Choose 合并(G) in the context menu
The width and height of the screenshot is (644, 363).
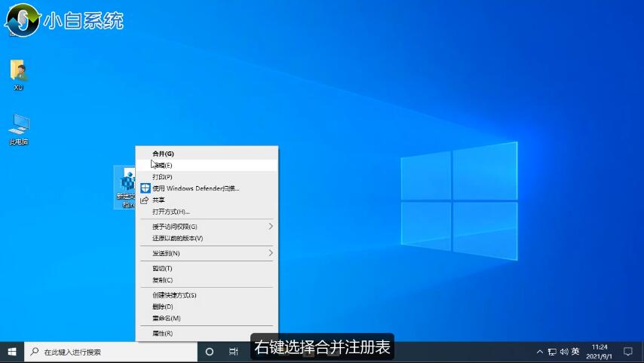(163, 154)
